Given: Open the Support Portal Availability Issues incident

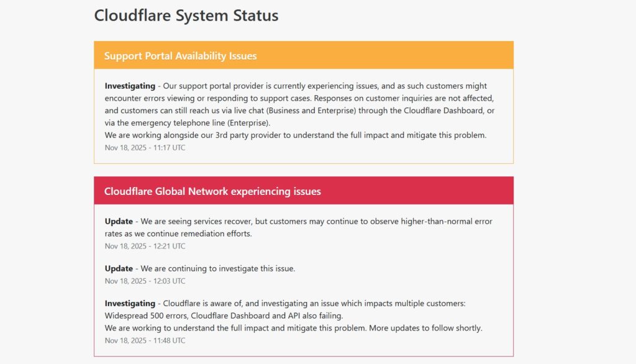Looking at the screenshot, I should point(180,56).
